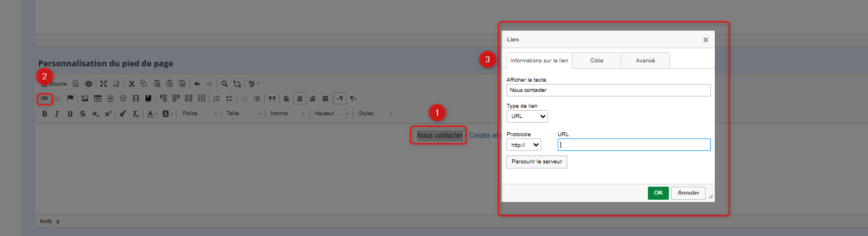The image size is (868, 236).
Task: Insert a table from the toolbar
Action: [98, 99]
